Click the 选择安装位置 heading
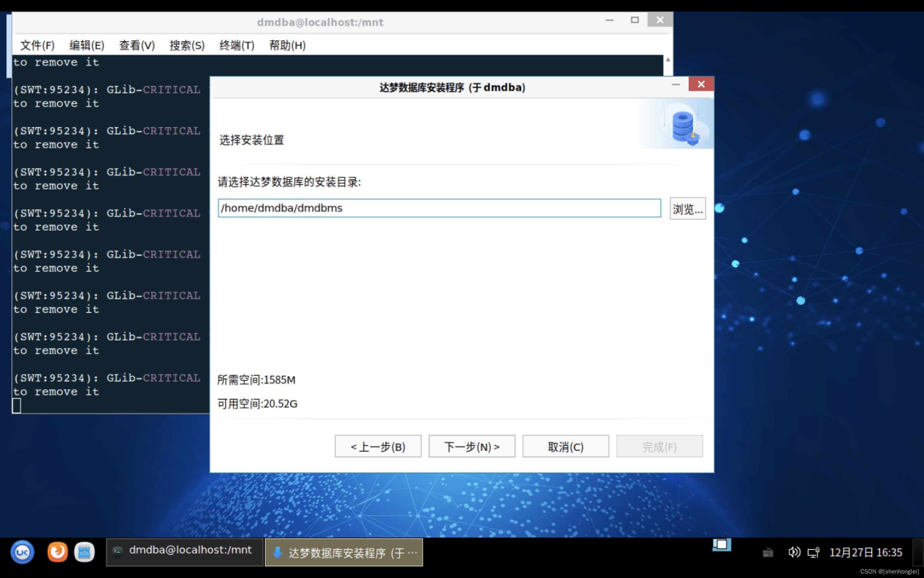This screenshot has height=578, width=924. [252, 140]
